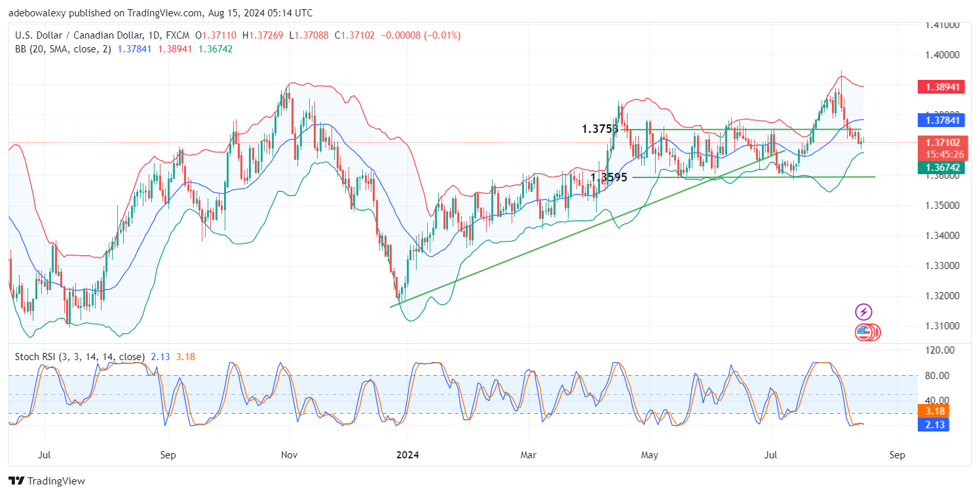Click orange 3.18 value in Stoch RSI legend
980x495 pixels.
tap(185, 357)
